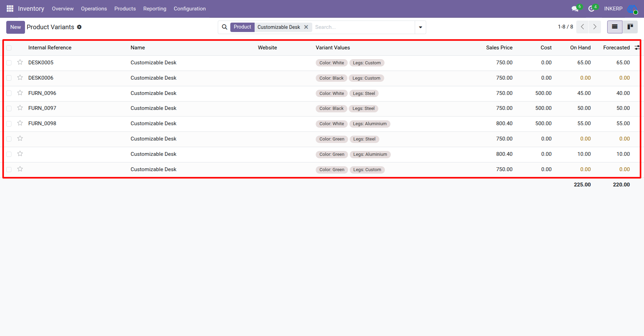644x336 pixels.
Task: Check the FURN_0096 row checkbox
Action: (x=9, y=93)
